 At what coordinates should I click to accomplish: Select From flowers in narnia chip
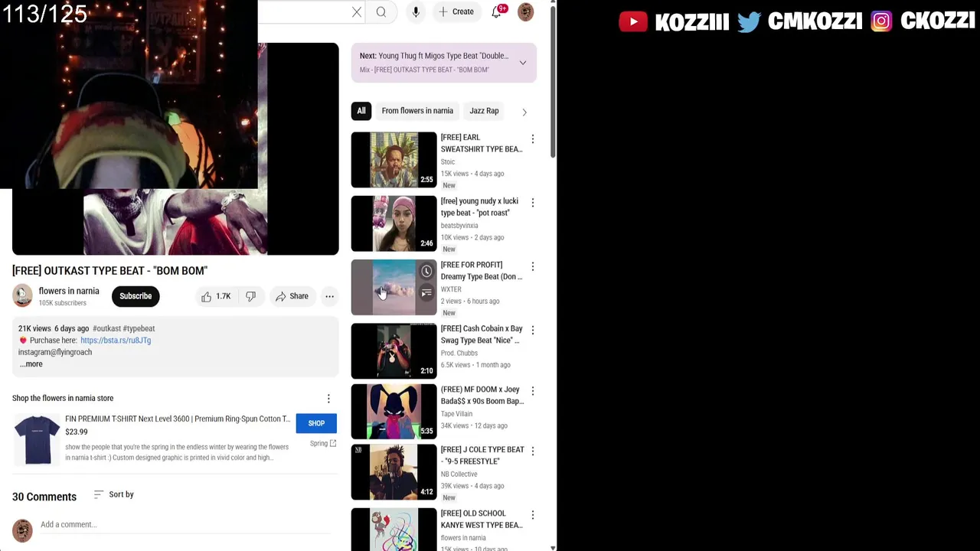417,111
